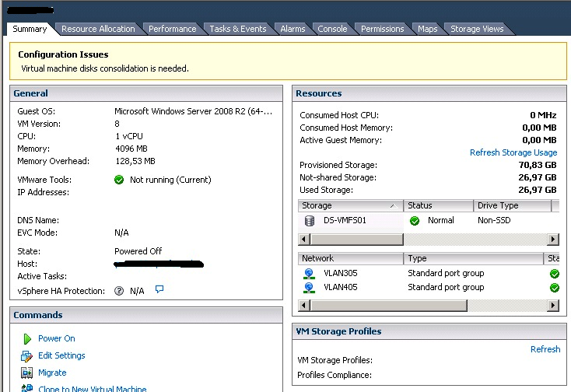The image size is (571, 392).
Task: Click the VMware Tools green status icon
Action: pyautogui.click(x=119, y=180)
